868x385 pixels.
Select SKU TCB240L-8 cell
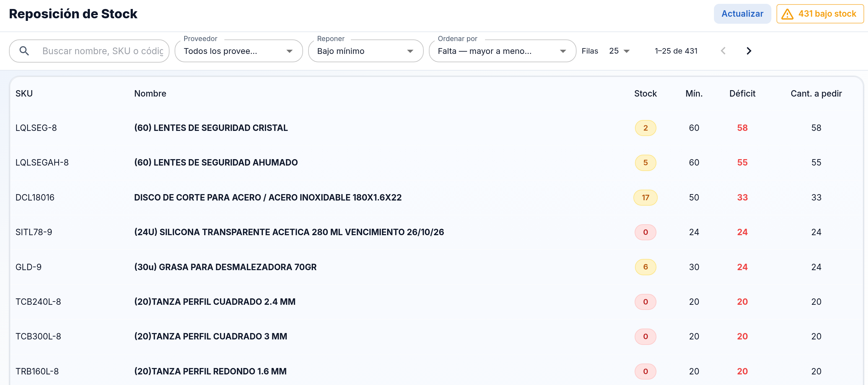[x=38, y=302]
